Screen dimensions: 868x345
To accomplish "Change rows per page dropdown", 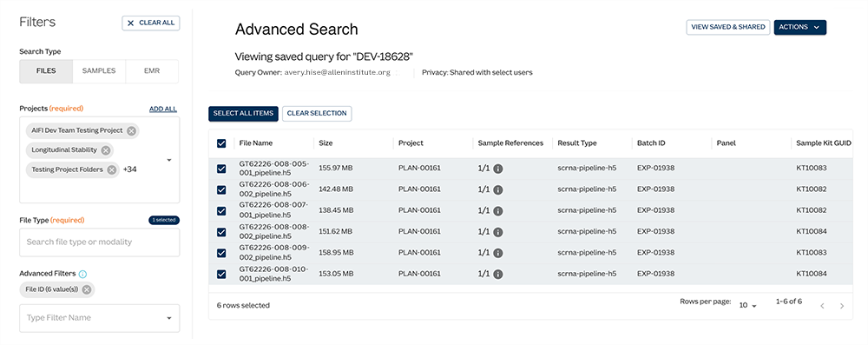I will point(748,305).
